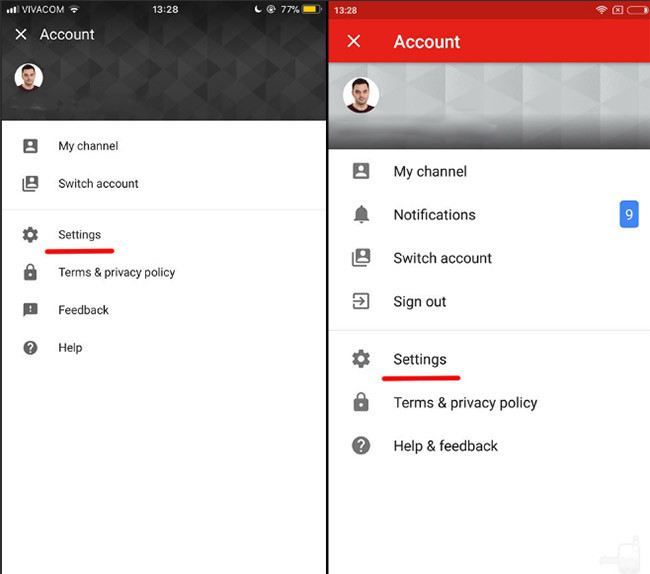Viewport: 650px width, 574px height.
Task: Click the question mark icon beside Help & feedback
Action: 361,446
